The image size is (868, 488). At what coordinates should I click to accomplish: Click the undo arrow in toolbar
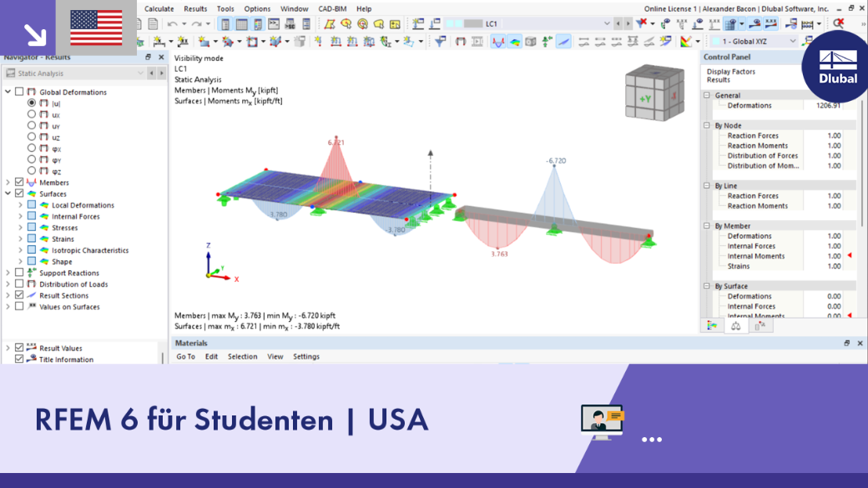[172, 24]
